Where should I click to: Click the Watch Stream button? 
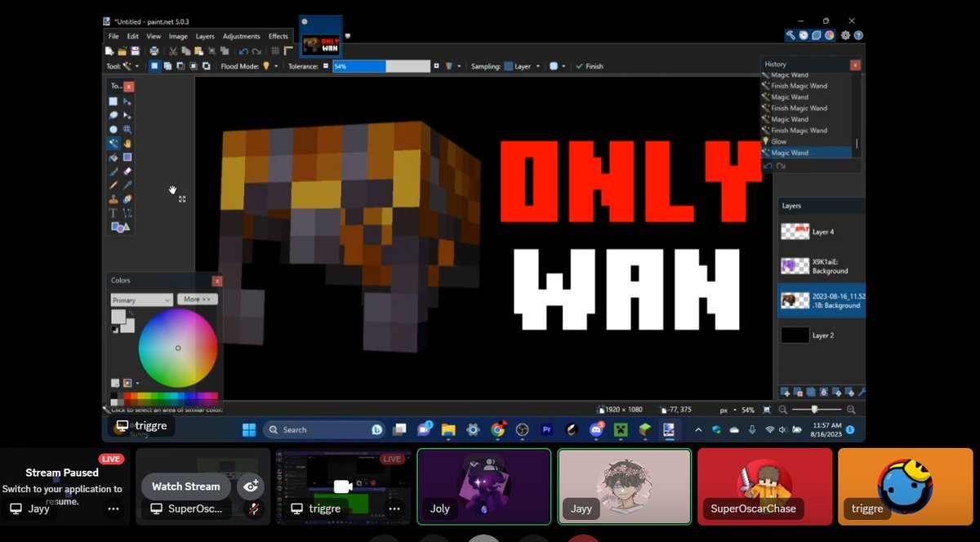point(186,486)
